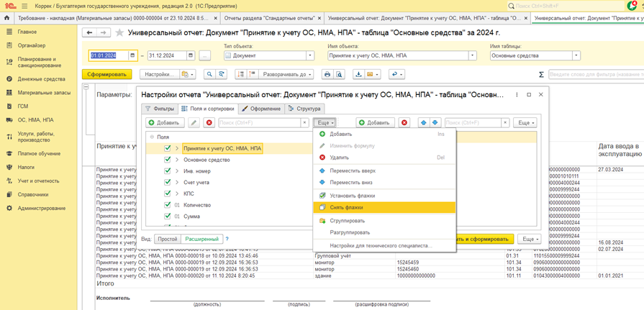Uncheck the 'Основное средство' field checkbox
Image resolution: width=644 pixels, height=310 pixels.
tap(167, 160)
